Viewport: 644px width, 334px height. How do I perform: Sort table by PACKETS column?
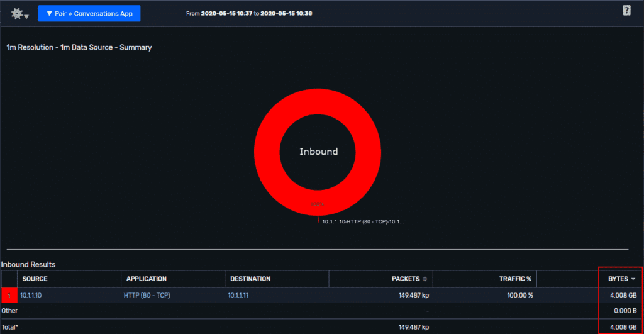[406, 279]
